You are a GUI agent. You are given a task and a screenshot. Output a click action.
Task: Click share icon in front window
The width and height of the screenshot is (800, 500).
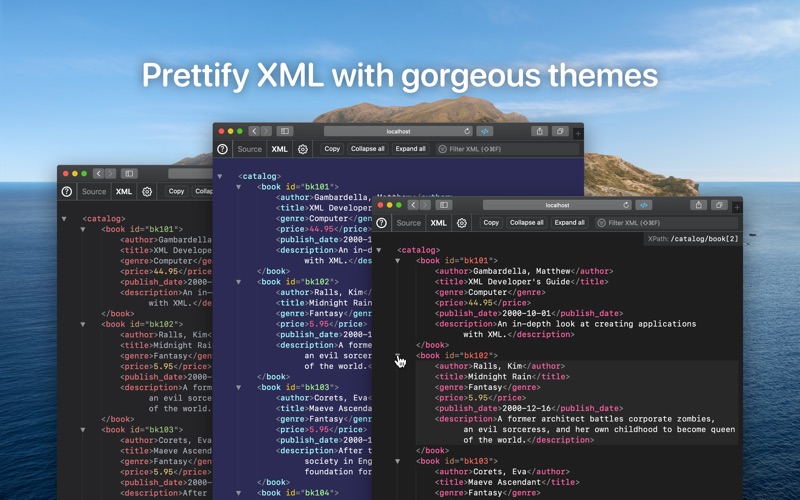pos(698,205)
